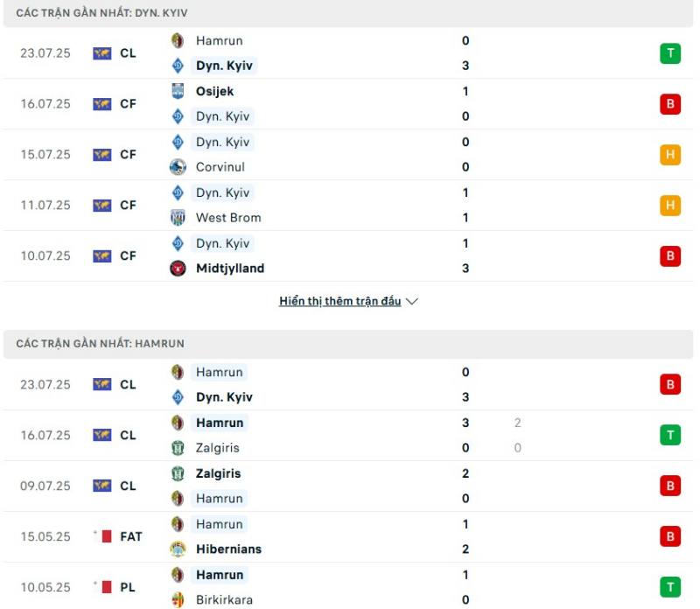Open the Dyn. Kyiv vs Midtjylland match row

(x=348, y=255)
